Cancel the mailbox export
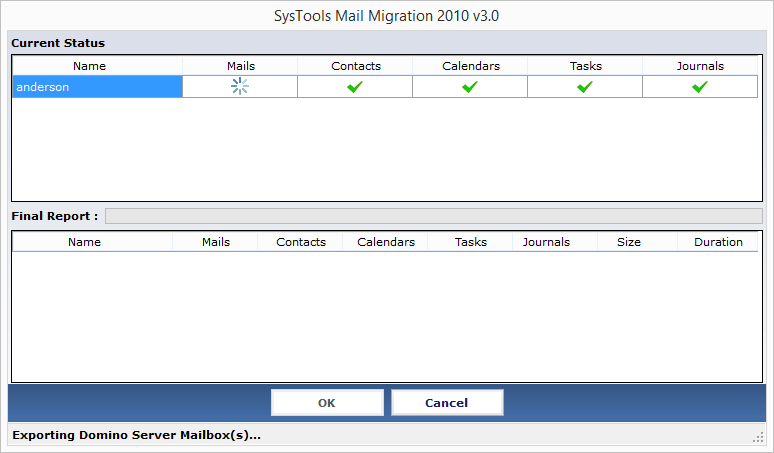The image size is (774, 453). click(447, 403)
